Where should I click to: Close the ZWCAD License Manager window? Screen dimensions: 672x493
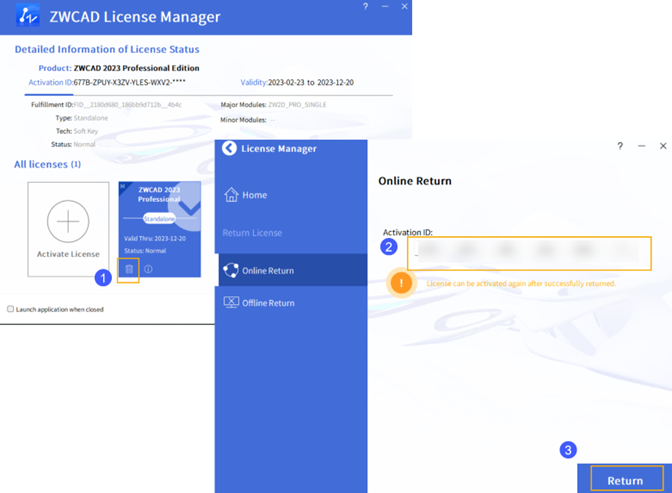point(404,6)
